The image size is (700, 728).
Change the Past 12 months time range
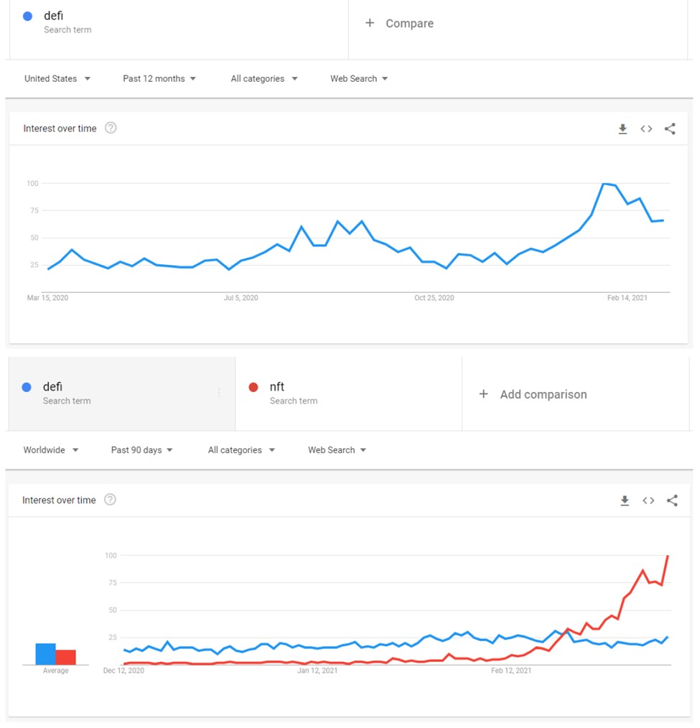[159, 78]
